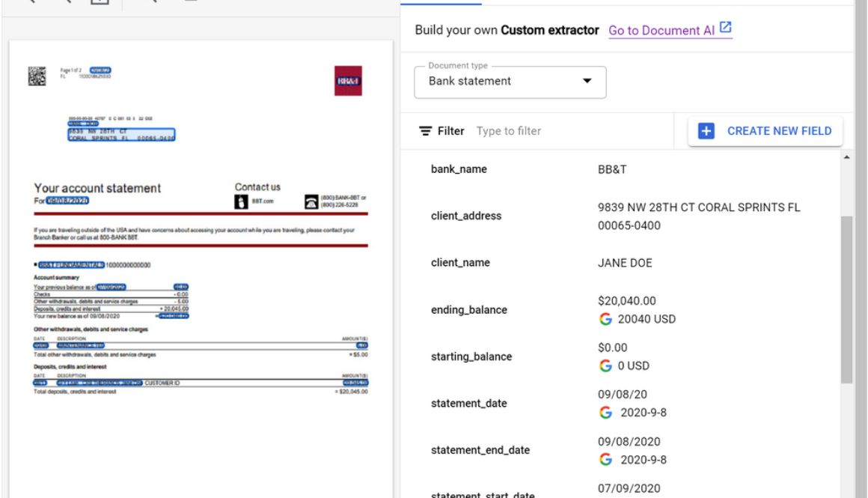Click the BB&T logo in the document
The image size is (868, 498).
[x=348, y=81]
